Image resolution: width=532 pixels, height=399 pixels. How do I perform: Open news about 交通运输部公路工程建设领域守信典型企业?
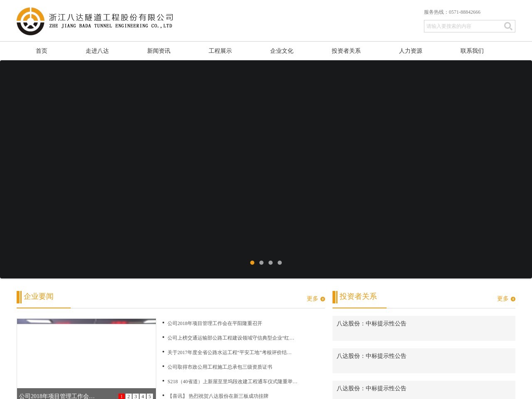click(x=231, y=338)
